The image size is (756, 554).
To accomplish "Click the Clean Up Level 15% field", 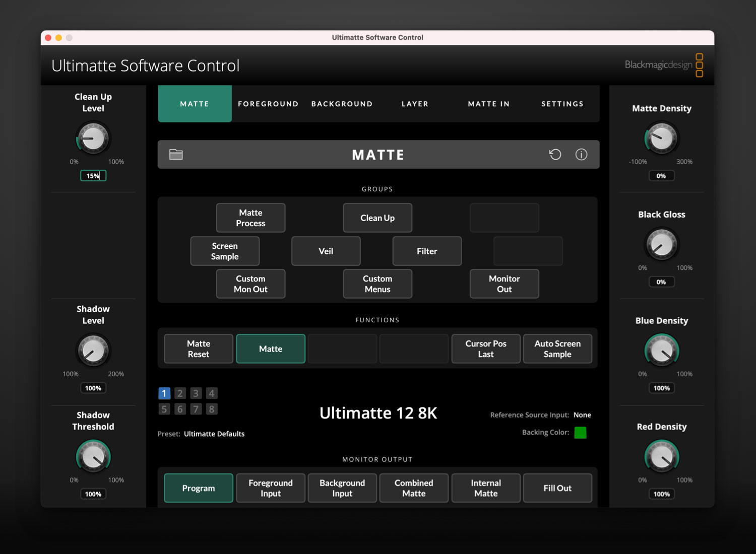I will pyautogui.click(x=93, y=176).
